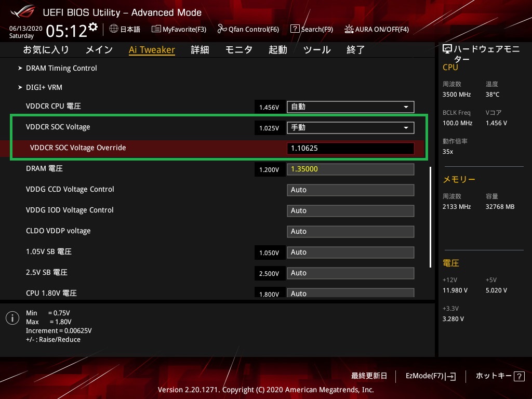The width and height of the screenshot is (532, 399).
Task: Open 日本語 language selector
Action: click(125, 29)
